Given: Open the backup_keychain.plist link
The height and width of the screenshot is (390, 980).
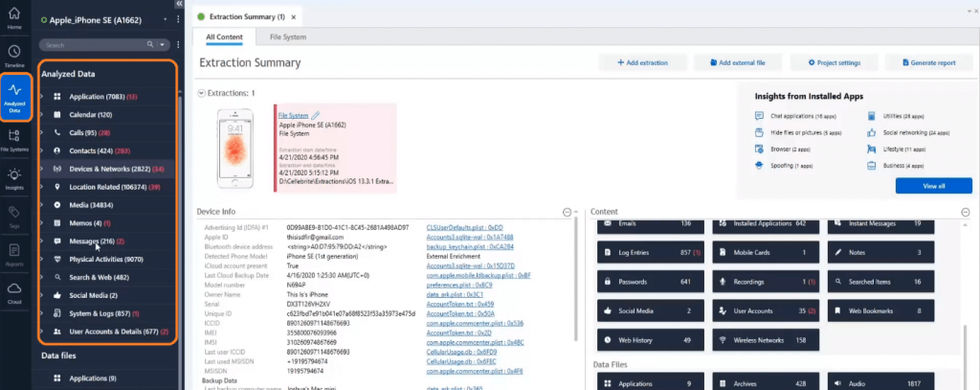Looking at the screenshot, I should pos(470,246).
